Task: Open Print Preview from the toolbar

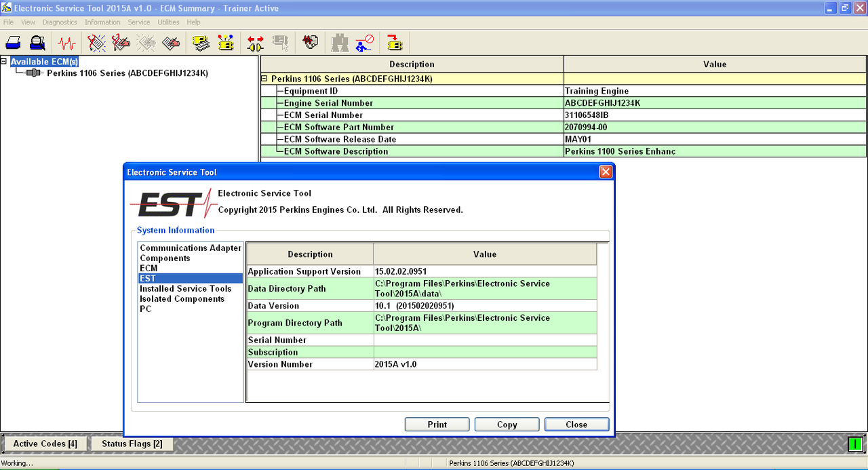Action: click(x=38, y=43)
